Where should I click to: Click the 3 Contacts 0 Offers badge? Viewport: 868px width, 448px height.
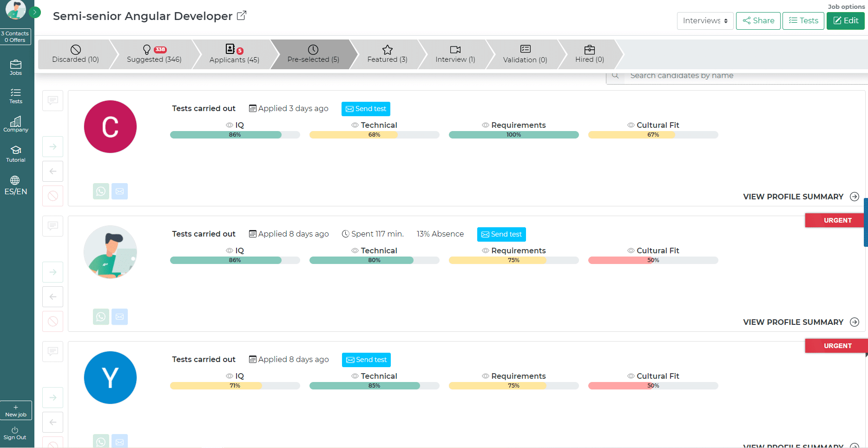point(15,37)
